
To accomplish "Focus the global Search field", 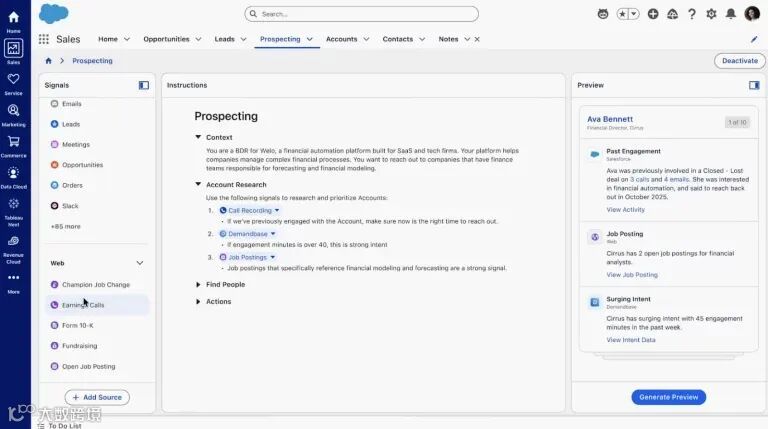I will point(361,14).
